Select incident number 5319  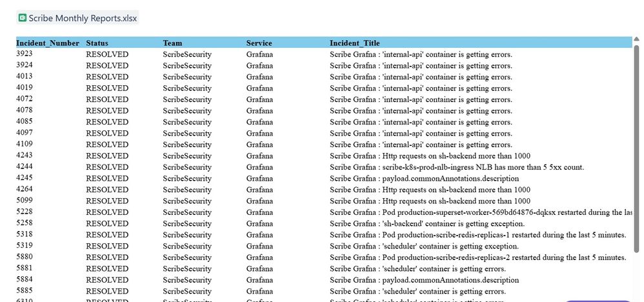coord(25,245)
